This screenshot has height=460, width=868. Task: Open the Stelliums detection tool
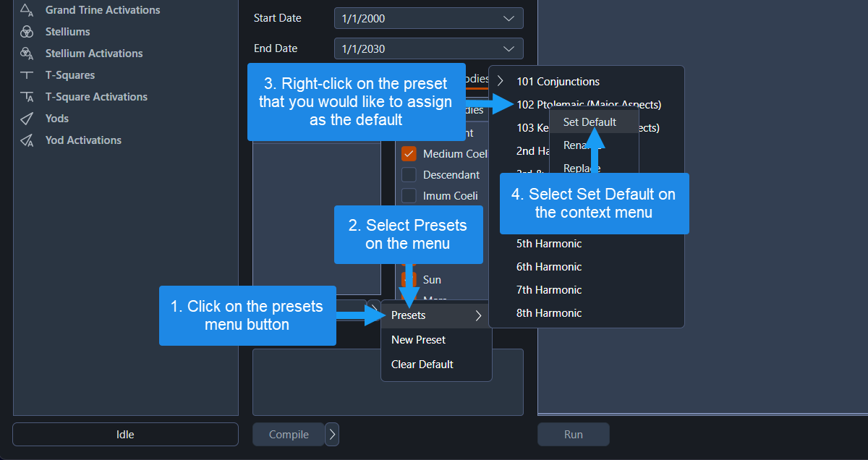pyautogui.click(x=27, y=31)
